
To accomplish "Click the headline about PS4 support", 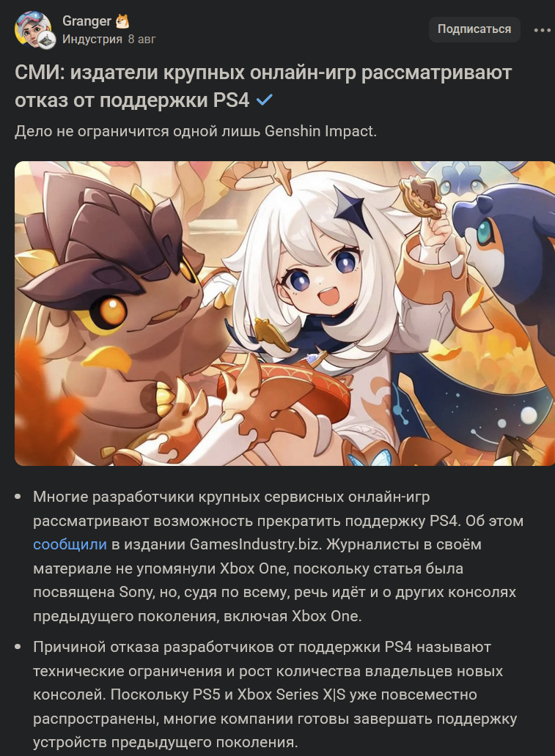I will pos(263,86).
